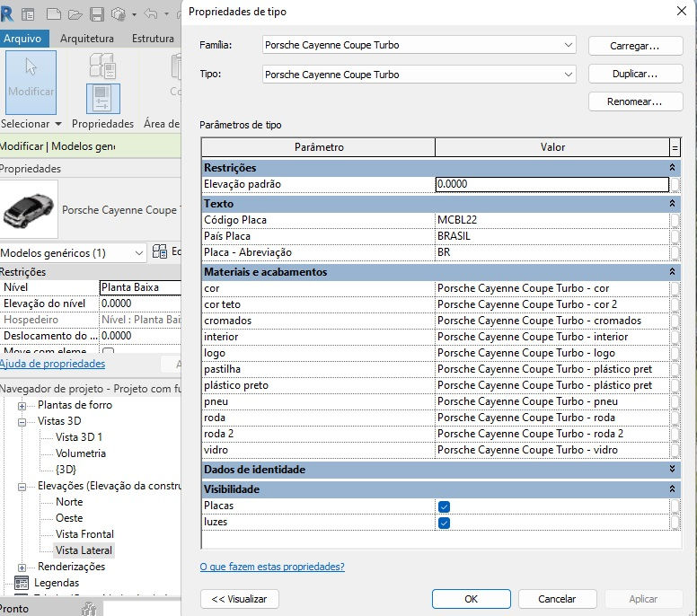Viewport: 697px width, 616px height.
Task: Click the Edit Type icon in Properties
Action: tap(160, 251)
